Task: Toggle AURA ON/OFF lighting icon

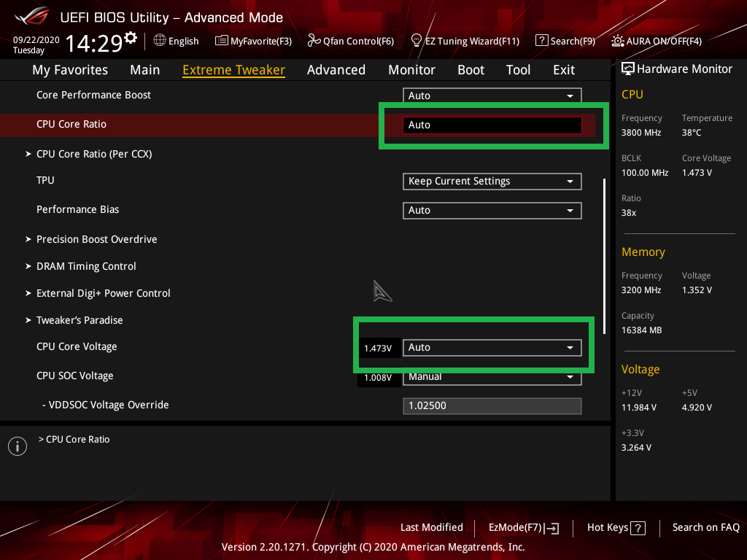Action: click(x=617, y=41)
